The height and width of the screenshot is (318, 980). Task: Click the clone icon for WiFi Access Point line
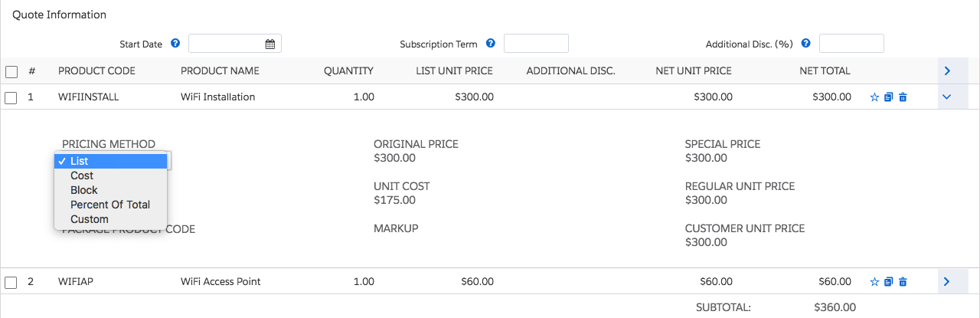tap(888, 282)
